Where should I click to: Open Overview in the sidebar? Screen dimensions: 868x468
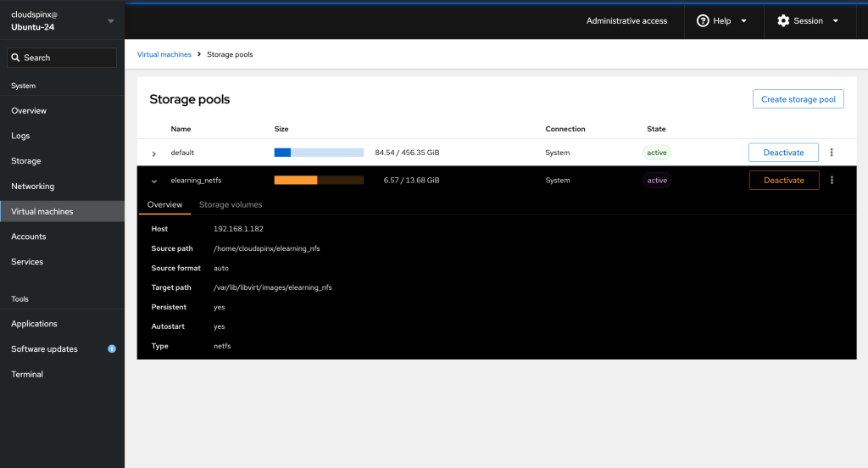pyautogui.click(x=62, y=111)
